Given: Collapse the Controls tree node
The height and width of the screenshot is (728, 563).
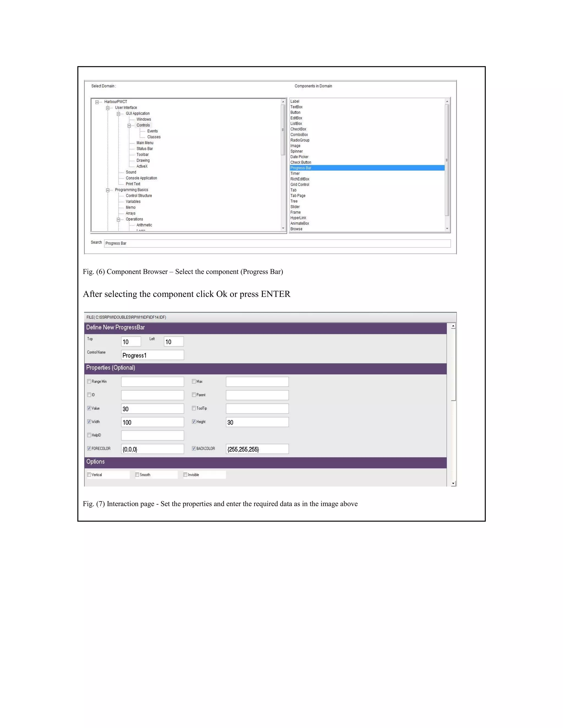Looking at the screenshot, I should pyautogui.click(x=129, y=126).
